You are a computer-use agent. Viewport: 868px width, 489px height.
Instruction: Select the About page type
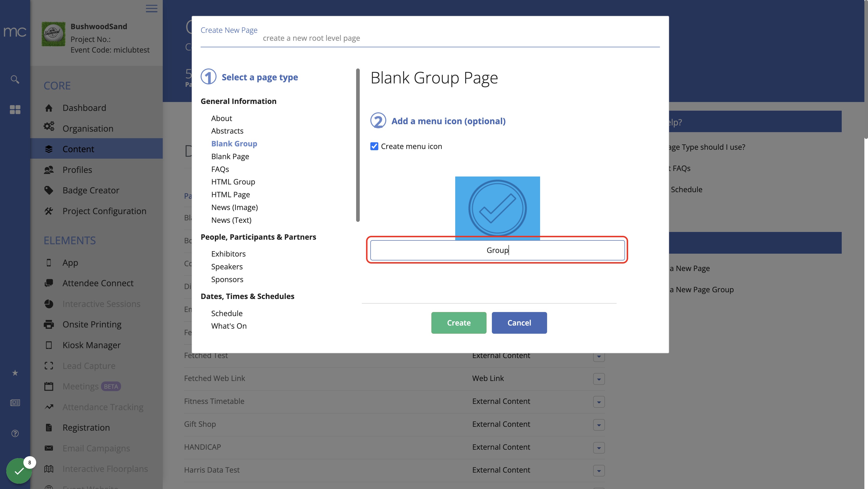pos(221,118)
